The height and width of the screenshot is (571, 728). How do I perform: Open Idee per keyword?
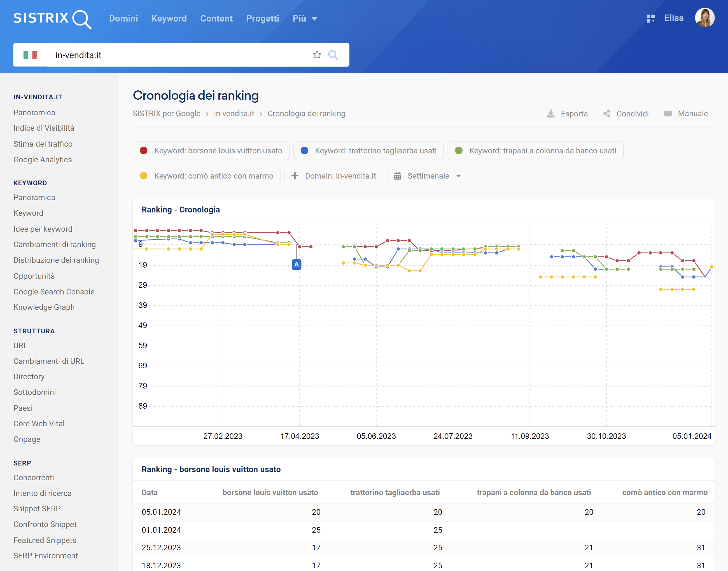[43, 229]
